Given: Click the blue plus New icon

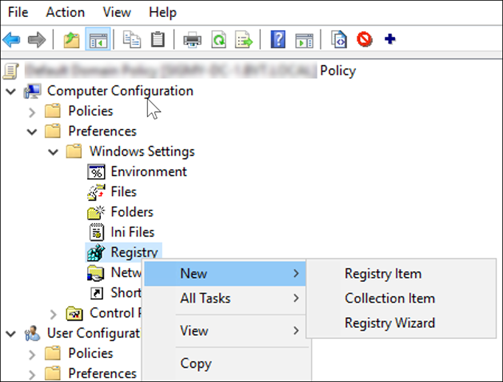Looking at the screenshot, I should (390, 39).
